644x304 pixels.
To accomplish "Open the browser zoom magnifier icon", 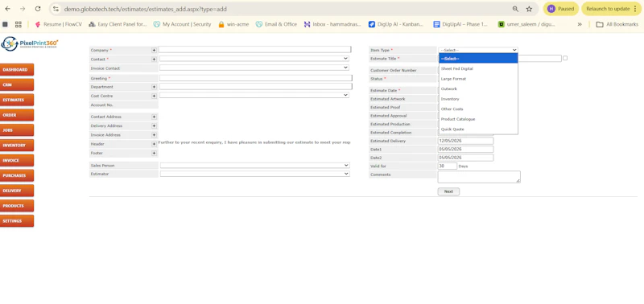I will point(515,9).
